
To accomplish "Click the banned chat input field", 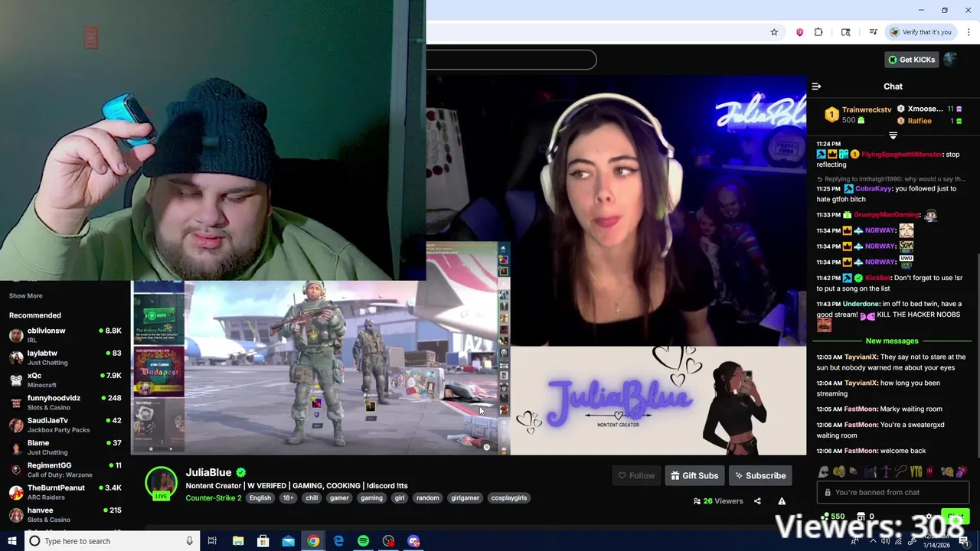I will pyautogui.click(x=893, y=492).
